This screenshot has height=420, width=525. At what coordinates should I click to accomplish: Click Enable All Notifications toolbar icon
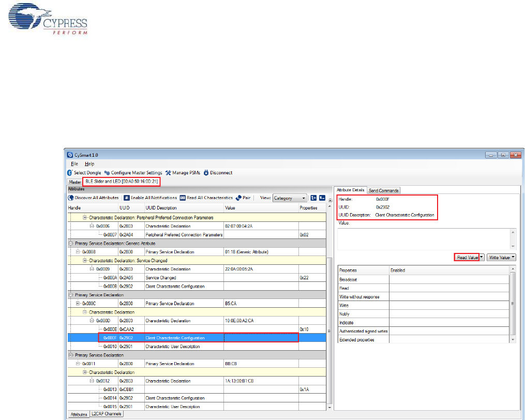[x=127, y=198]
